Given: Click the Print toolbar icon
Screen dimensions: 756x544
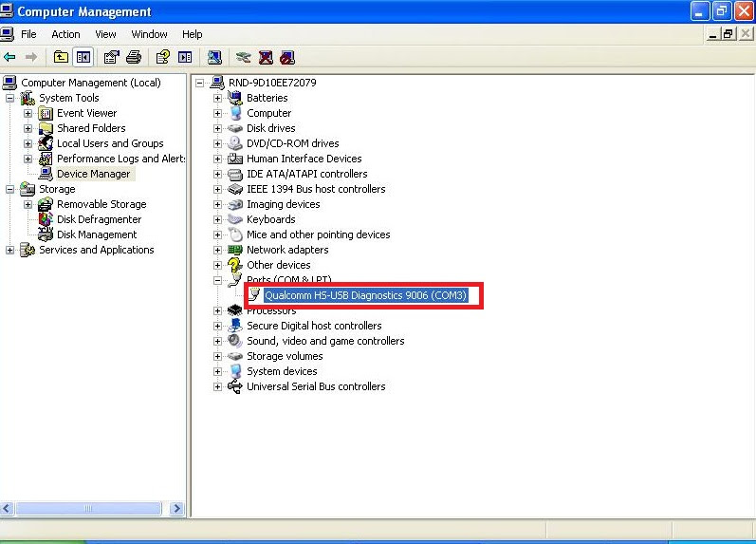Looking at the screenshot, I should coord(134,58).
